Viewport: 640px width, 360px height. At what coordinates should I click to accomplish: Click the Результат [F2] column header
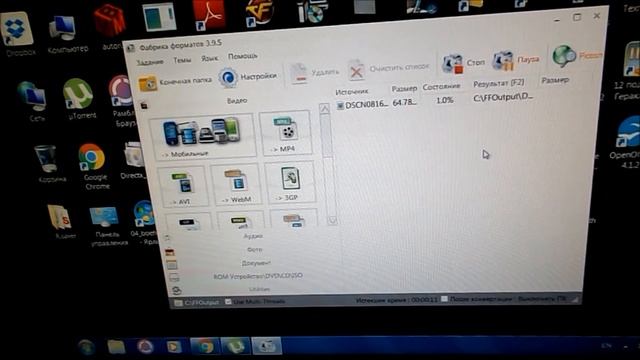pyautogui.click(x=498, y=83)
